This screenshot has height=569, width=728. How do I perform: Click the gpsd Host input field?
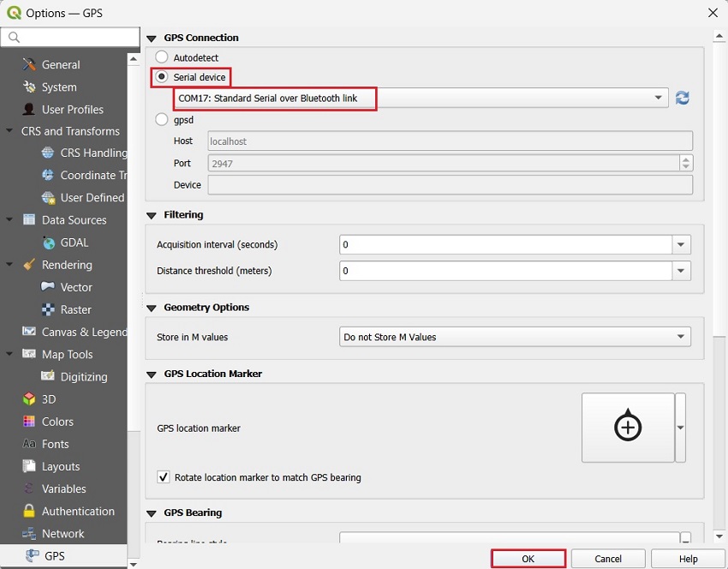pyautogui.click(x=450, y=141)
